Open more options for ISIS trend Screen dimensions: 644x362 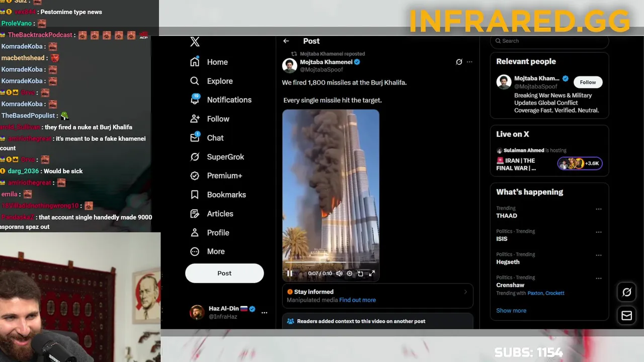click(x=599, y=232)
